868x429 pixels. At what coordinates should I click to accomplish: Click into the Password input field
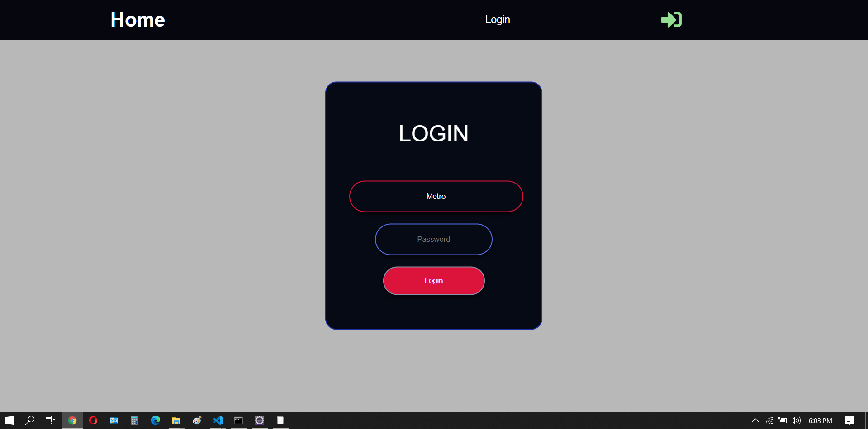coord(433,239)
